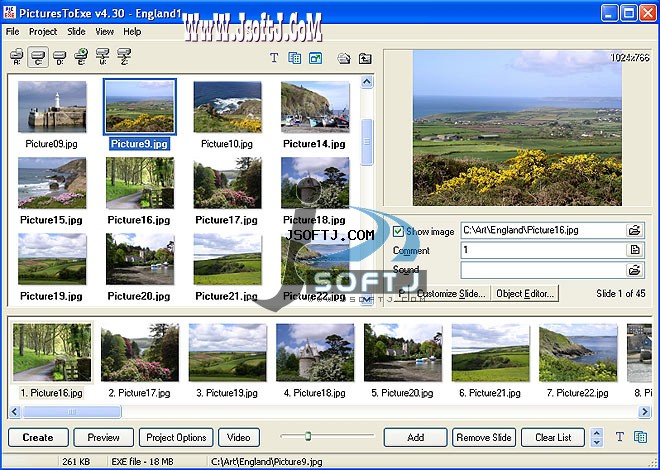This screenshot has height=470, width=660.
Task: Click the T icon at the bottom right
Action: click(x=620, y=437)
